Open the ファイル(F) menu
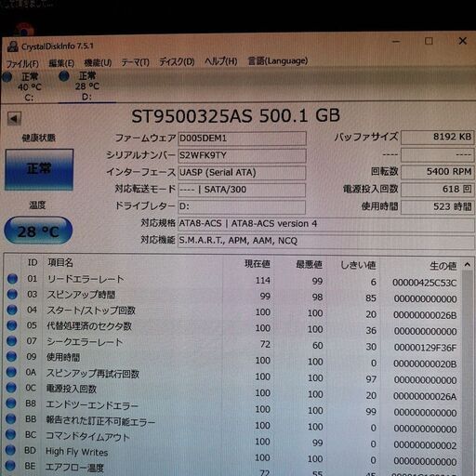The height and width of the screenshot is (476, 476). point(22,64)
